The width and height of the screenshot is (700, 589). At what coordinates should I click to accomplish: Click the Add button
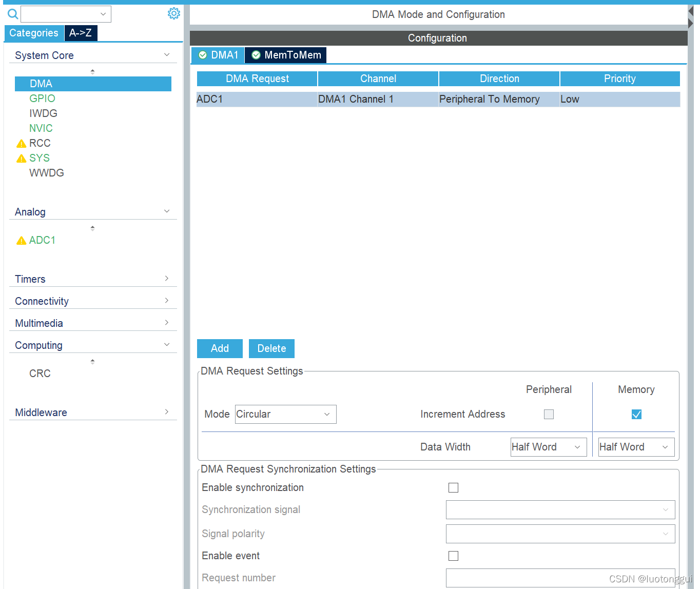(220, 348)
